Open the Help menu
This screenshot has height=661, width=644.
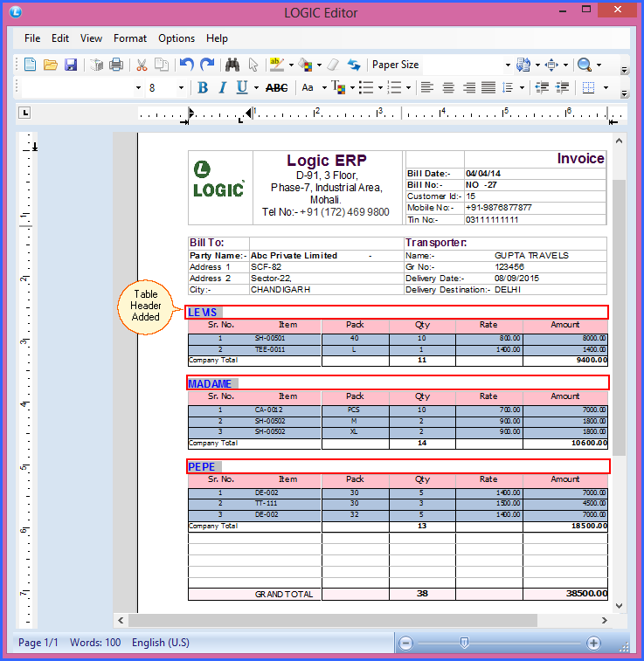pos(217,38)
